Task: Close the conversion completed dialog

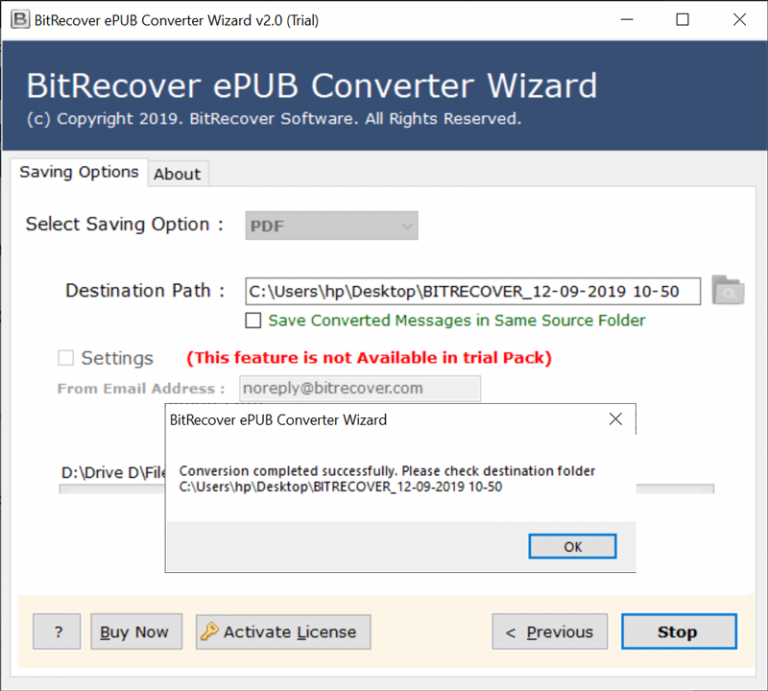Action: (615, 419)
